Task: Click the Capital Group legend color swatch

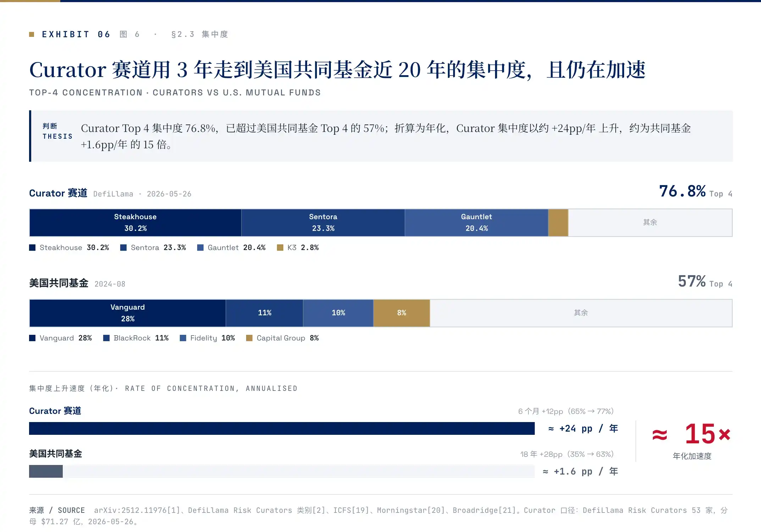Action: (249, 338)
